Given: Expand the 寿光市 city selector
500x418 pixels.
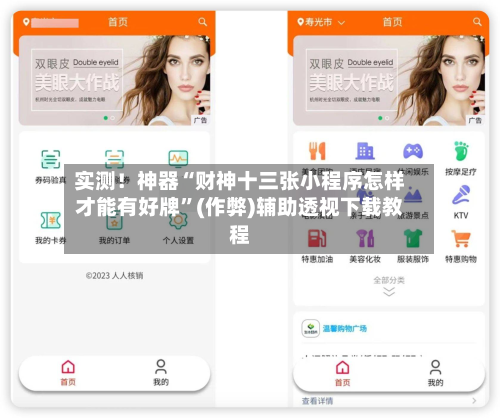Looking at the screenshot, I should tap(321, 22).
